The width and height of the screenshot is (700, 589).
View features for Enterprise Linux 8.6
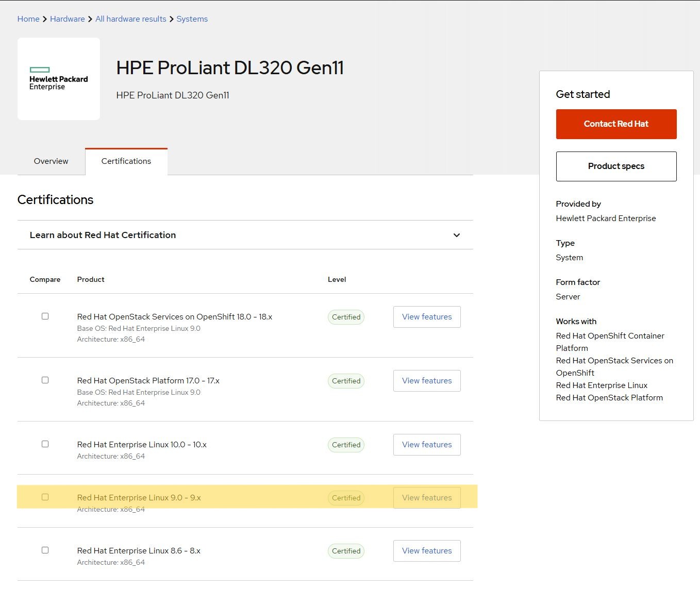pos(427,551)
